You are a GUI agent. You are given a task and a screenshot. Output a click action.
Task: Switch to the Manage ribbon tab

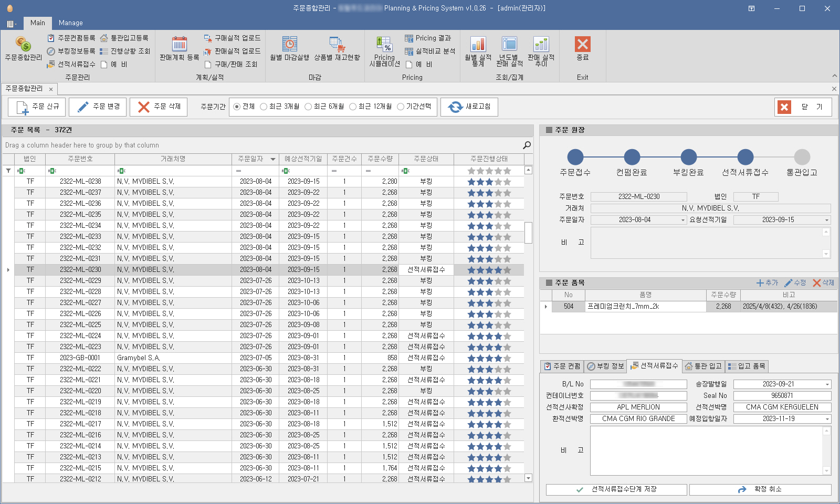click(70, 23)
